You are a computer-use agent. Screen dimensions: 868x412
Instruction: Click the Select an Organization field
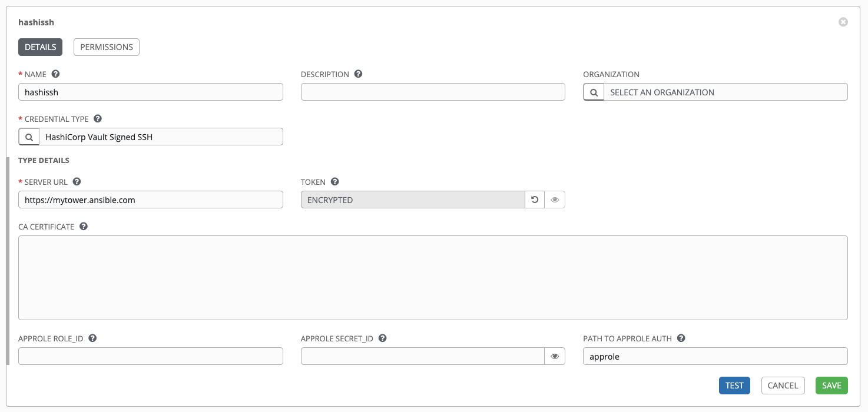click(x=725, y=92)
